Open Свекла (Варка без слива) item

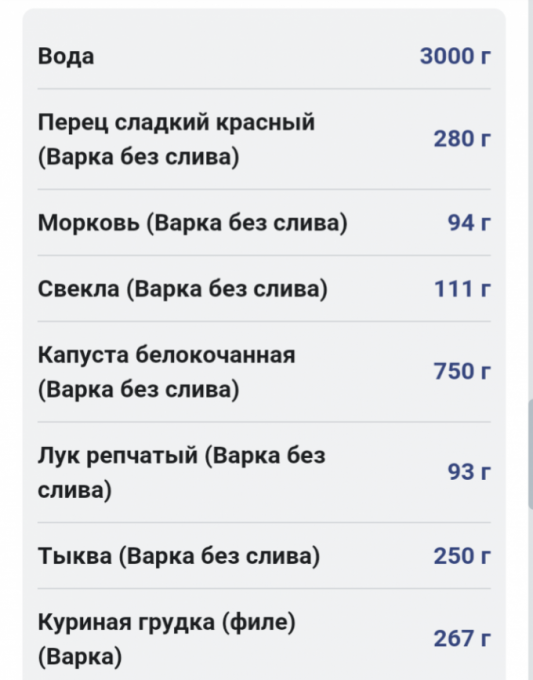(264, 288)
